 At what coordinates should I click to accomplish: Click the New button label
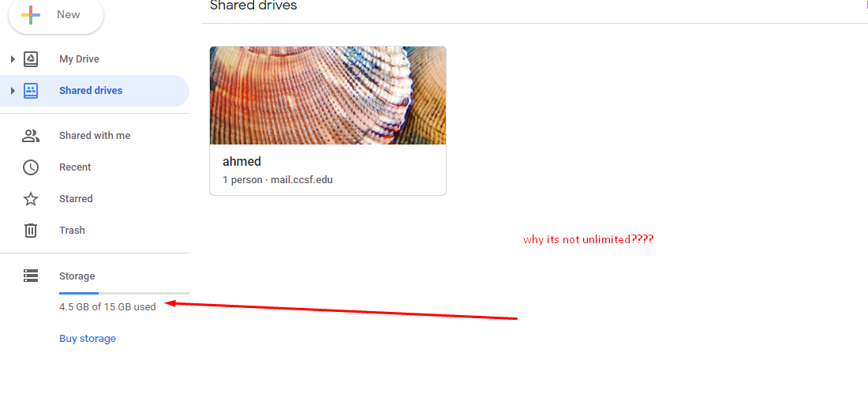pyautogui.click(x=69, y=15)
